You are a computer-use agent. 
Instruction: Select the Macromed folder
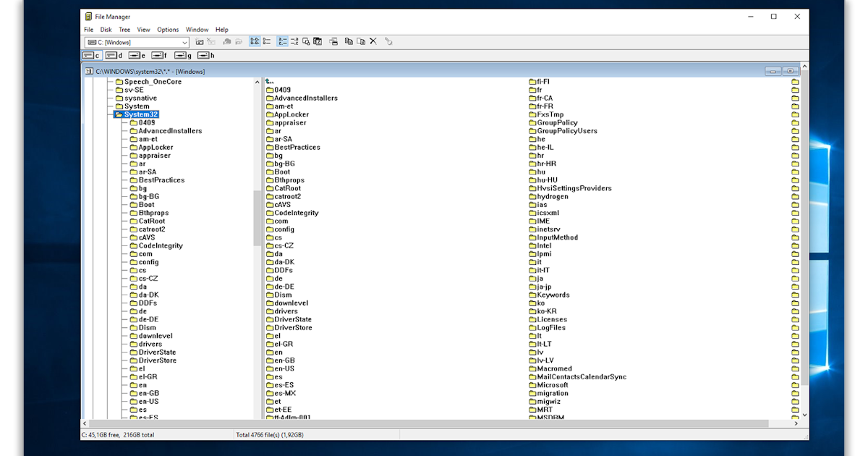pyautogui.click(x=550, y=368)
